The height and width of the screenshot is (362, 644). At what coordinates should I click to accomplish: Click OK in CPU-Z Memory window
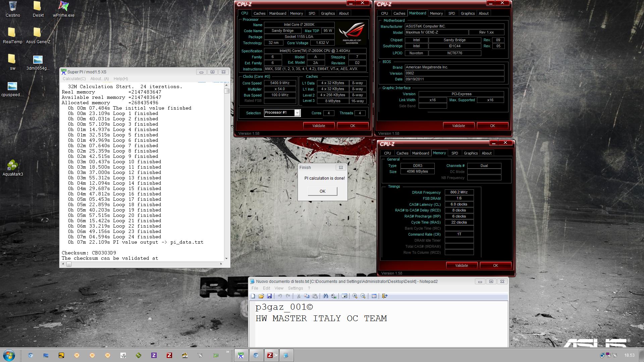(495, 265)
